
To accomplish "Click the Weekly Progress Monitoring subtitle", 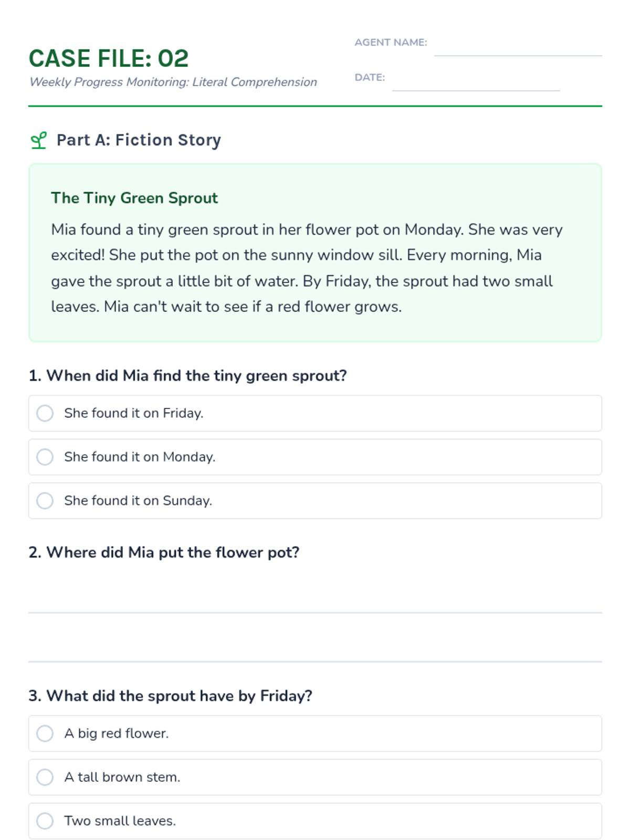I will point(173,82).
